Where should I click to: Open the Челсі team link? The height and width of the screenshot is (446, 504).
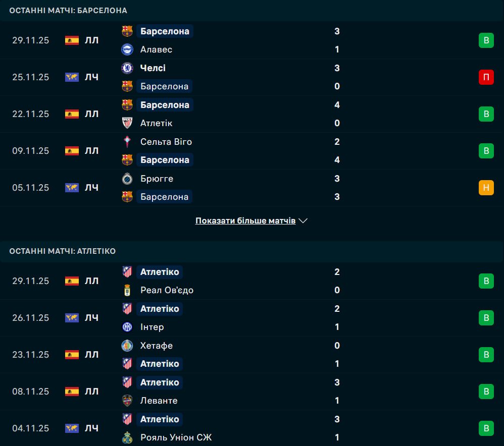pos(153,68)
